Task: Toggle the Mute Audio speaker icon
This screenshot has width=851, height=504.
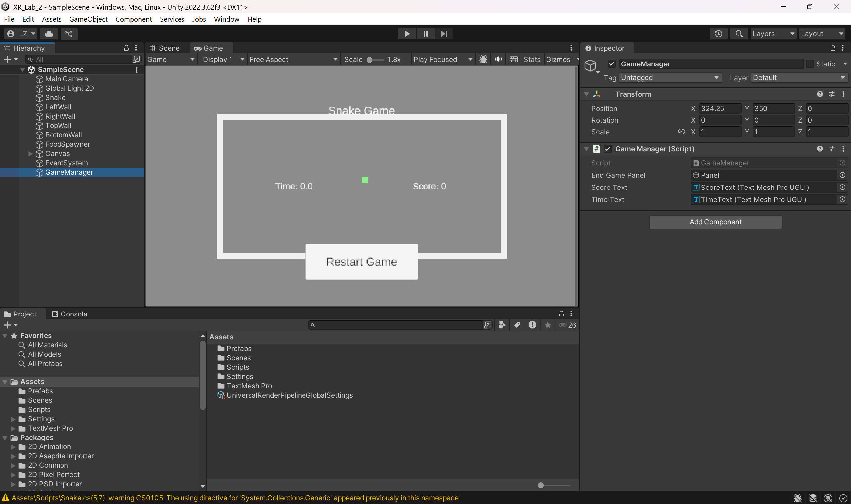Action: (498, 59)
